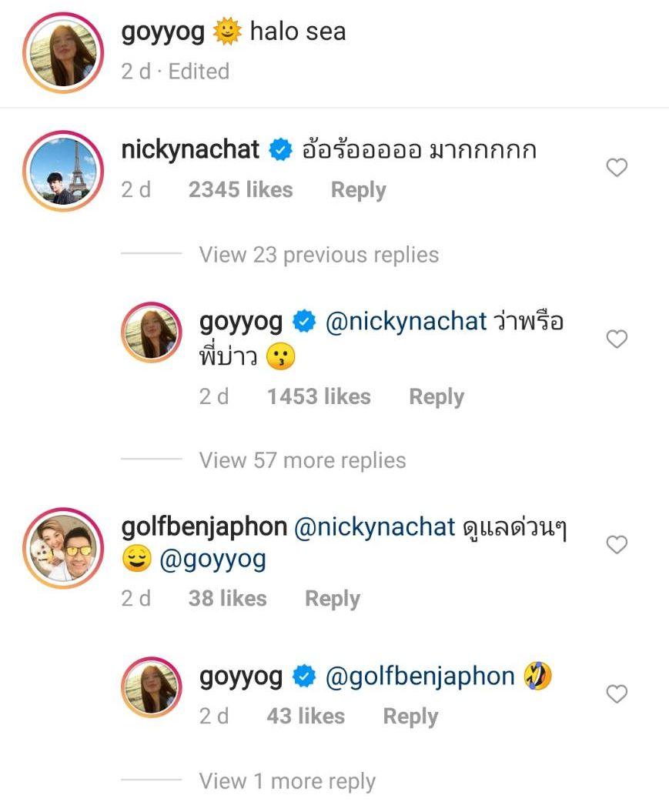View the 2345 likes list
669x812 pixels.
[x=240, y=190]
